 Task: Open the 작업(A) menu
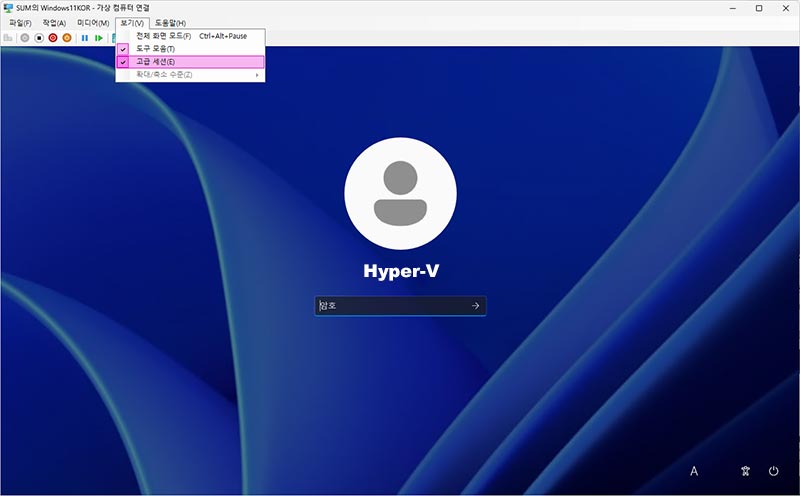[54, 23]
